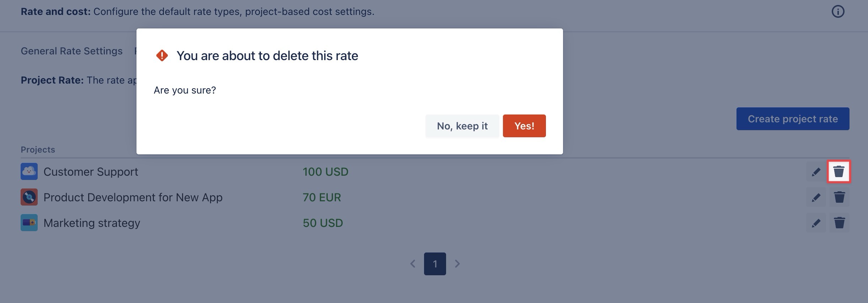The height and width of the screenshot is (303, 868).
Task: Edit the Marketing strategy rate
Action: click(x=816, y=223)
